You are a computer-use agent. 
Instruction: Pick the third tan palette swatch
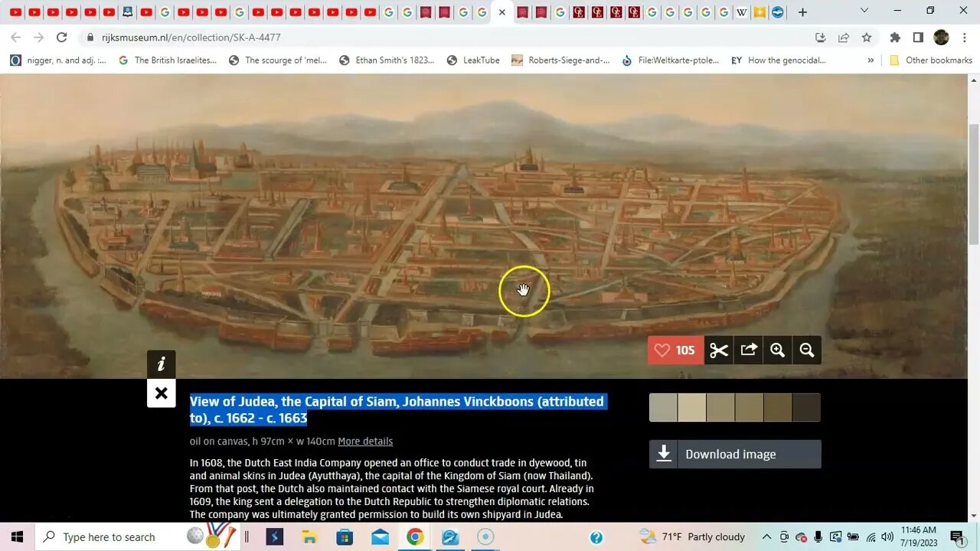coord(720,408)
